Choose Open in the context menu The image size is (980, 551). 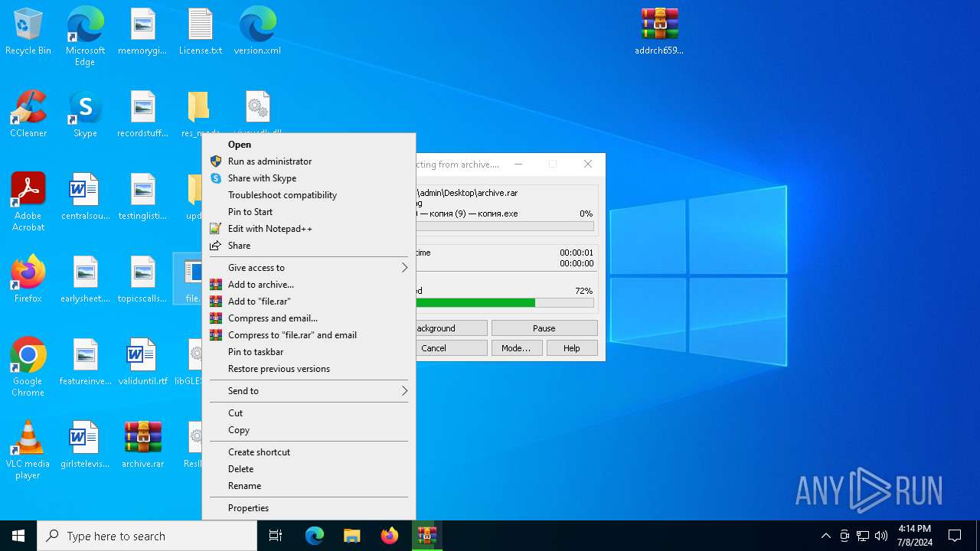coord(309,145)
